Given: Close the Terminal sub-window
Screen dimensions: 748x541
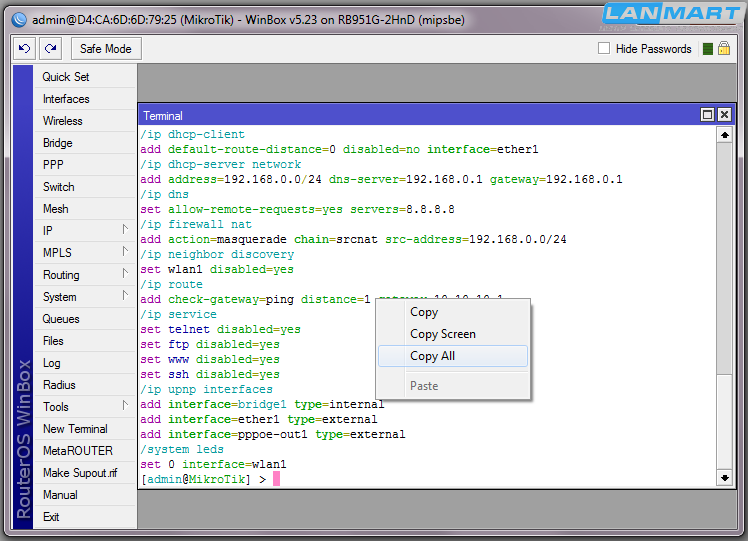Looking at the screenshot, I should tap(724, 114).
